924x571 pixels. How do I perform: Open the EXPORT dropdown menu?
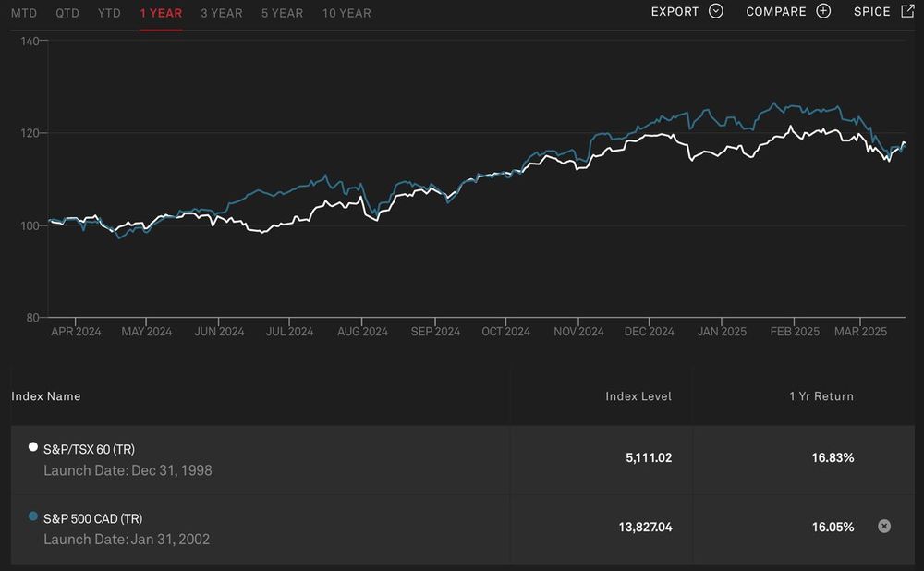point(675,12)
